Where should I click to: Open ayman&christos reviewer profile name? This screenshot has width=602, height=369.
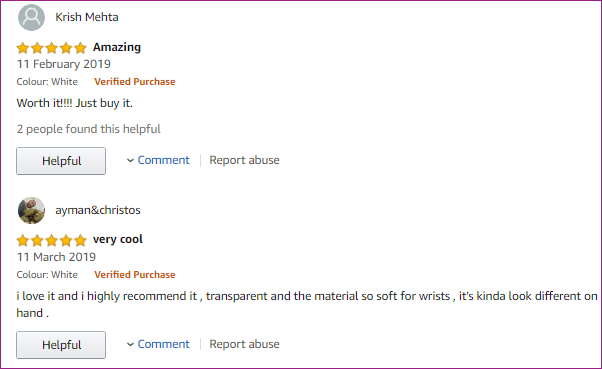(98, 210)
